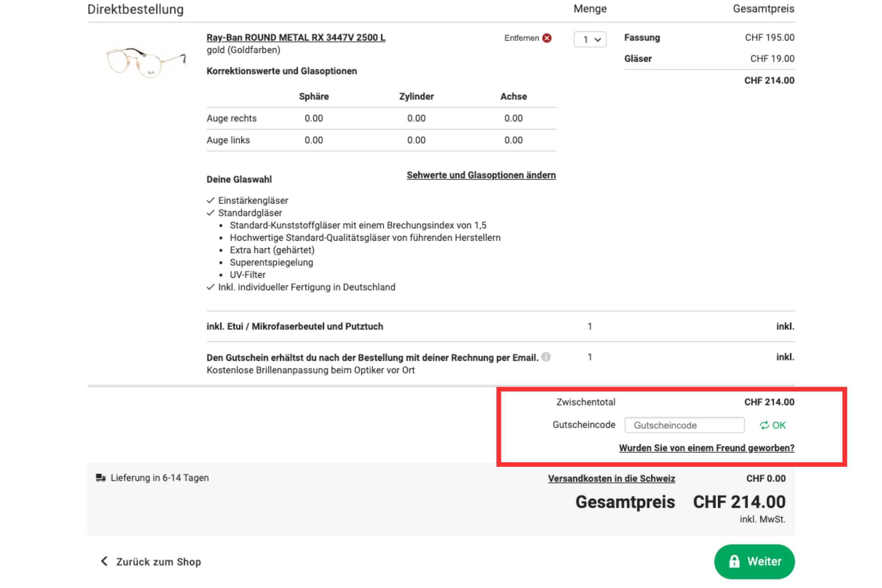Viewport: 882px width, 588px height.
Task: Click the info icon beside Gutschein text
Action: [546, 356]
